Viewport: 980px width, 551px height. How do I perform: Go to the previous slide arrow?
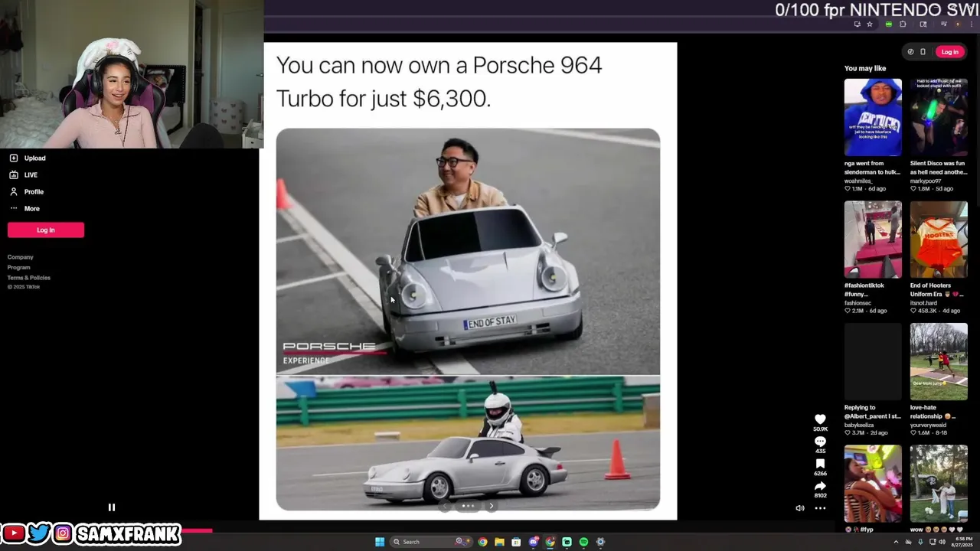[x=445, y=506]
